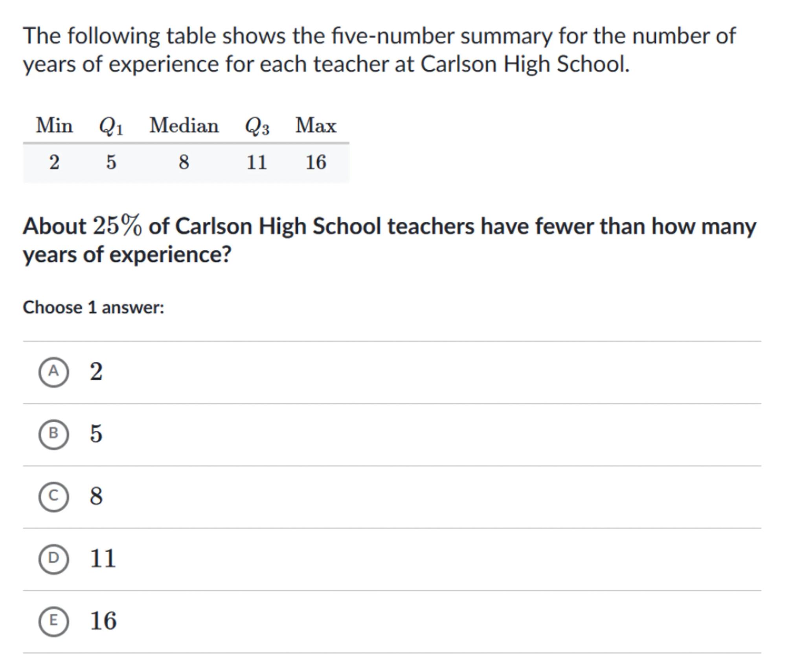This screenshot has height=672, width=805.
Task: Choose option C radio button
Action: click(53, 496)
